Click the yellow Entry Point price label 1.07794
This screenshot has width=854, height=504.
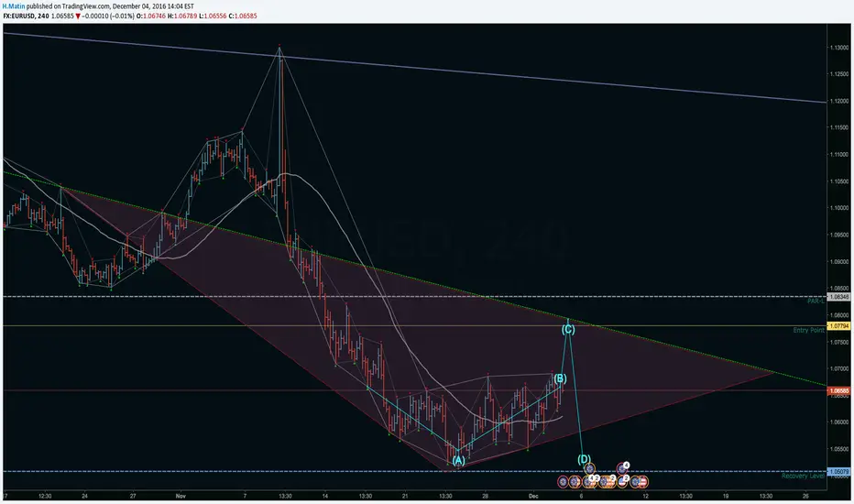838,326
